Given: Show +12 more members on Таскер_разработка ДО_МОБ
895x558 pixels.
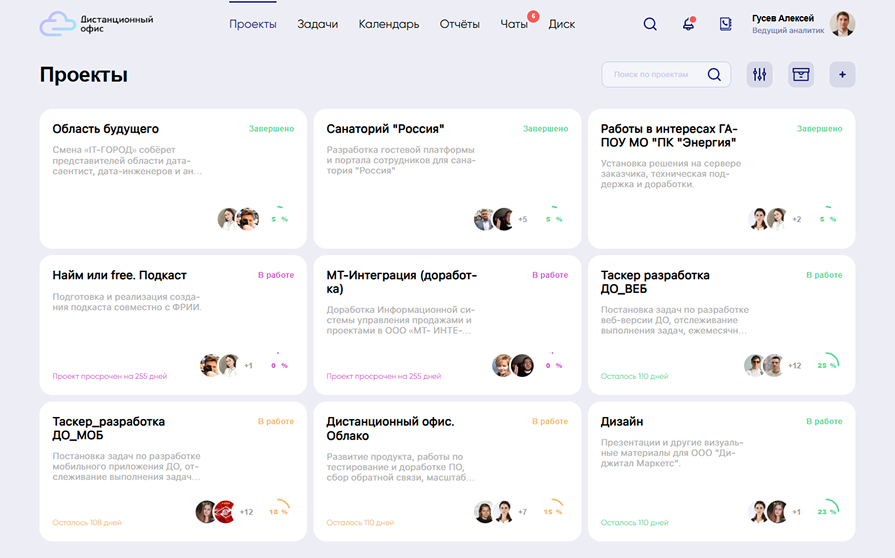Looking at the screenshot, I should pyautogui.click(x=246, y=512).
